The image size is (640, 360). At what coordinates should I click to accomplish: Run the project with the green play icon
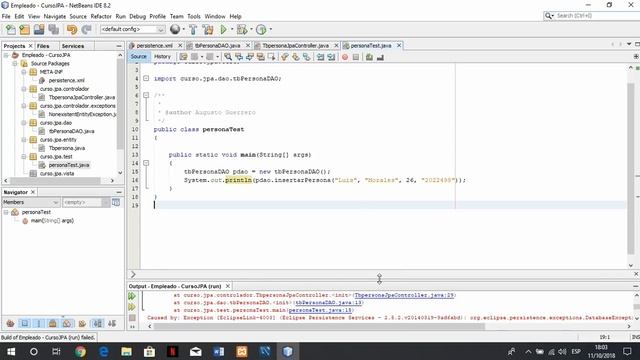[x=223, y=29]
